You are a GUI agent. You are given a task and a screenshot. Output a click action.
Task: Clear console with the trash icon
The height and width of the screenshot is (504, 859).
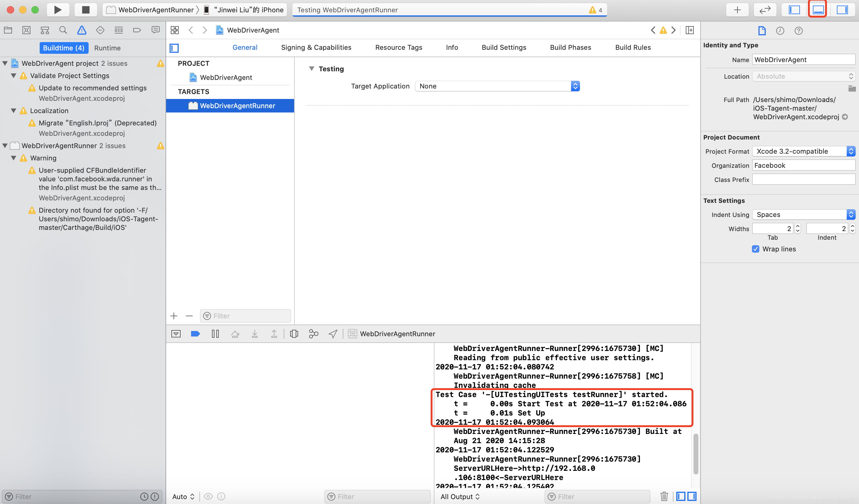[x=664, y=496]
